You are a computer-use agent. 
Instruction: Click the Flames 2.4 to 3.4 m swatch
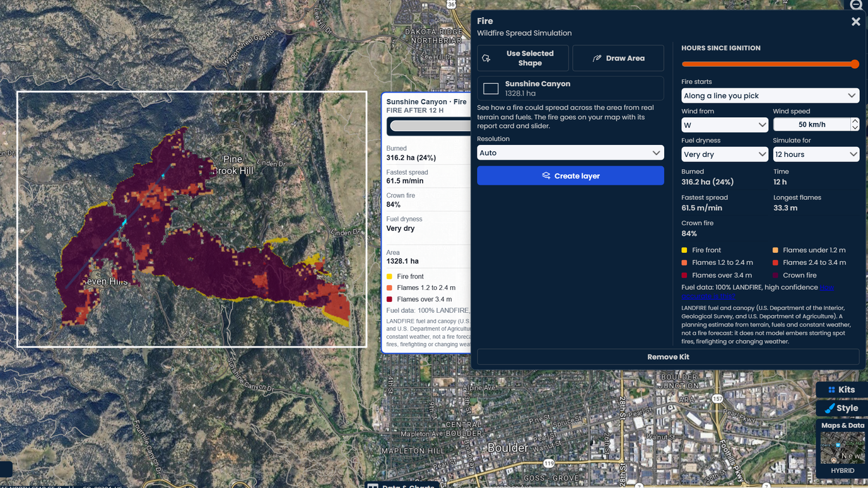pos(775,263)
